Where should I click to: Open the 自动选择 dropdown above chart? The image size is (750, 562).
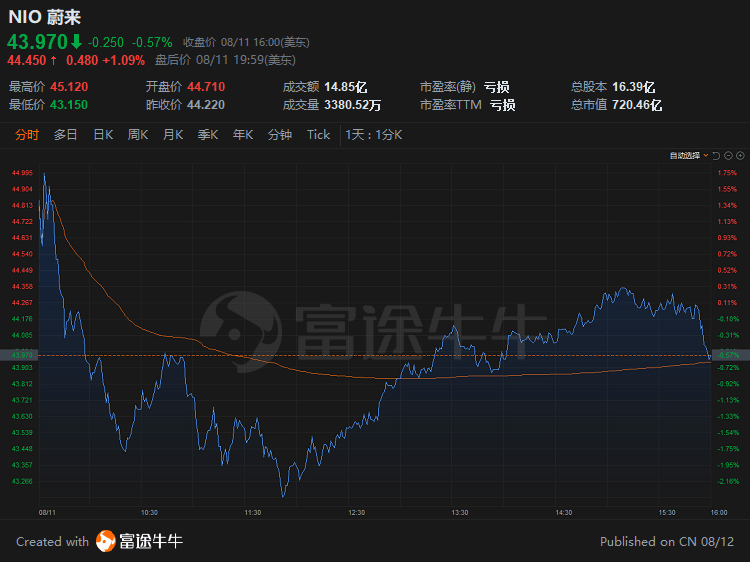coord(689,156)
